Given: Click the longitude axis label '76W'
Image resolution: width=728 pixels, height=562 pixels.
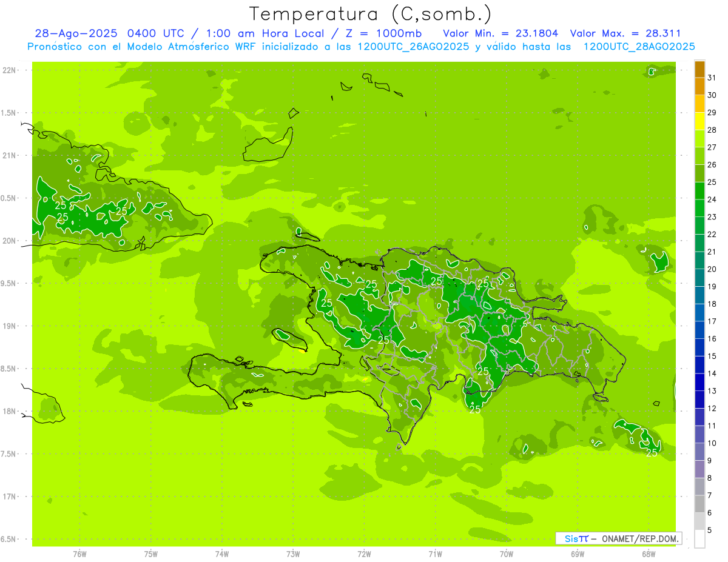Looking at the screenshot, I should pyautogui.click(x=79, y=554).
